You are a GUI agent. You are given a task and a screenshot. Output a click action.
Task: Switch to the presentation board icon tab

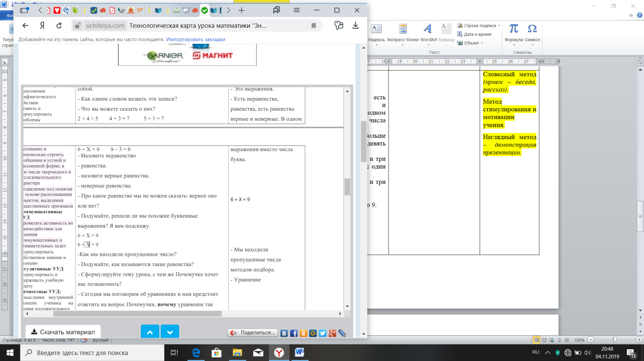[x=186, y=10]
